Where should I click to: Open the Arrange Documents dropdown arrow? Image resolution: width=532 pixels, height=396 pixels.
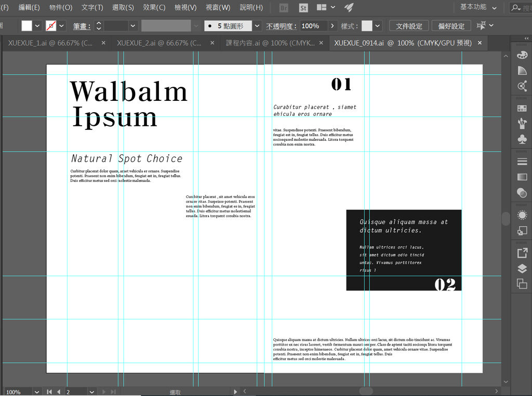tap(333, 7)
